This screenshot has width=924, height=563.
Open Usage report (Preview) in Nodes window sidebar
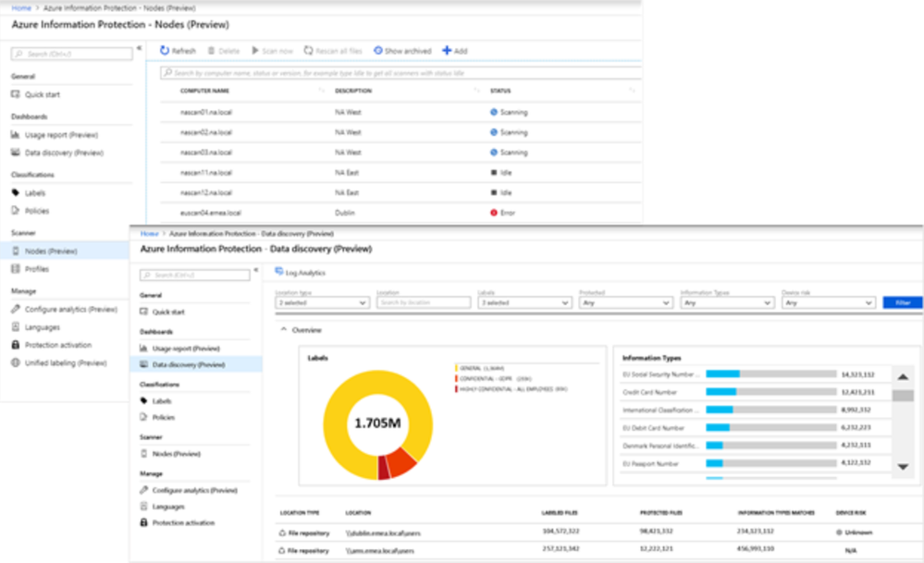[61, 135]
